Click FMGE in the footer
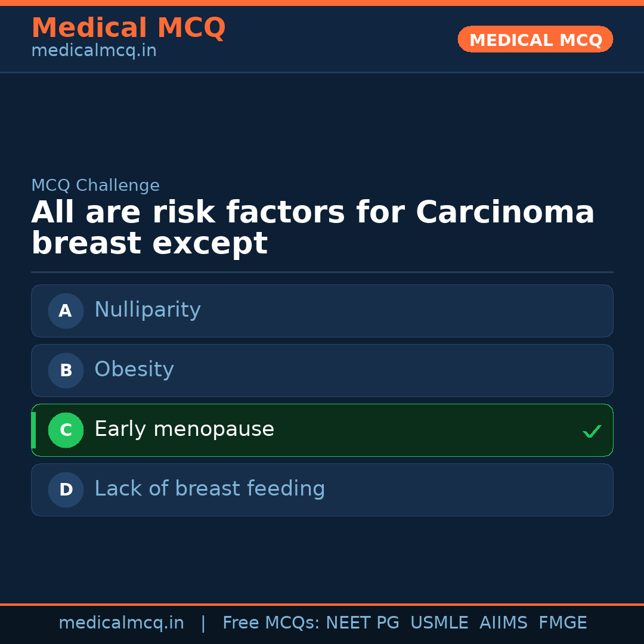The height and width of the screenshot is (644, 644). click(562, 623)
